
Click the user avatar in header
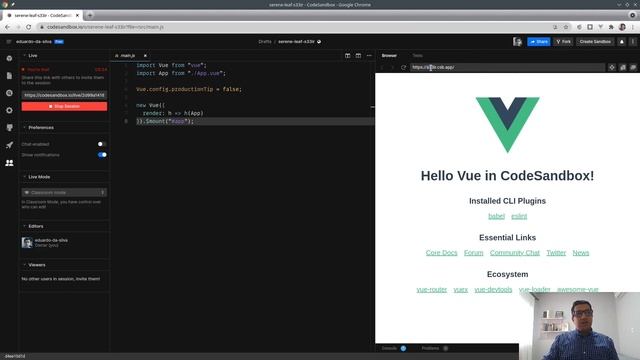tap(518, 42)
